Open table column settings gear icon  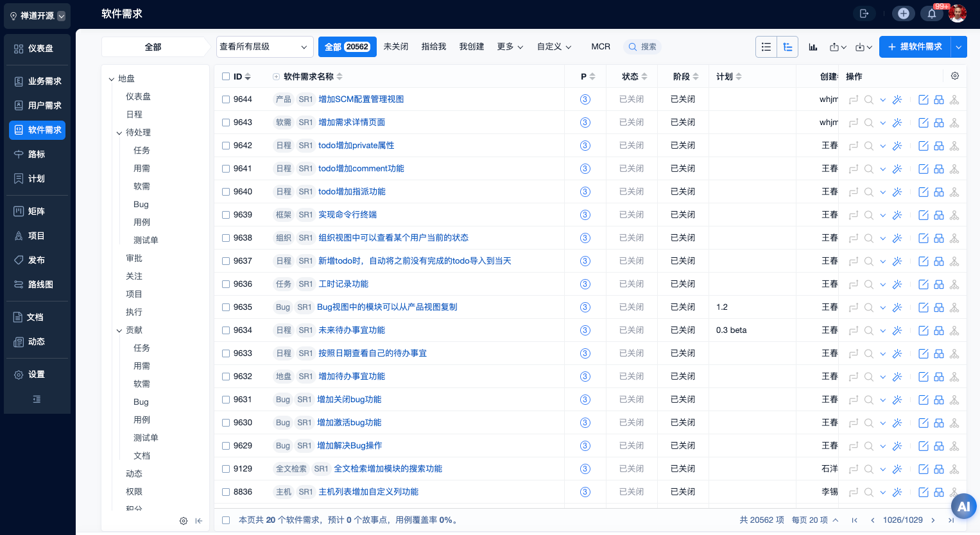955,76
